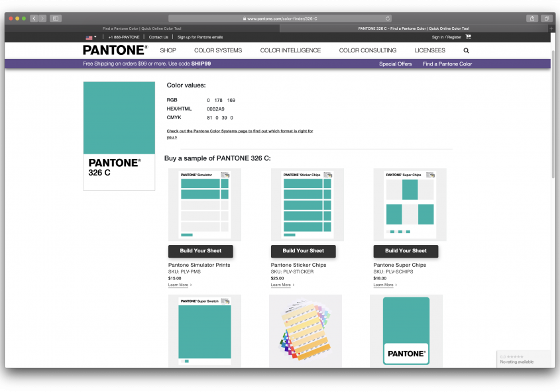Click Build Your Sheet under Simulator Prints

[x=200, y=251]
